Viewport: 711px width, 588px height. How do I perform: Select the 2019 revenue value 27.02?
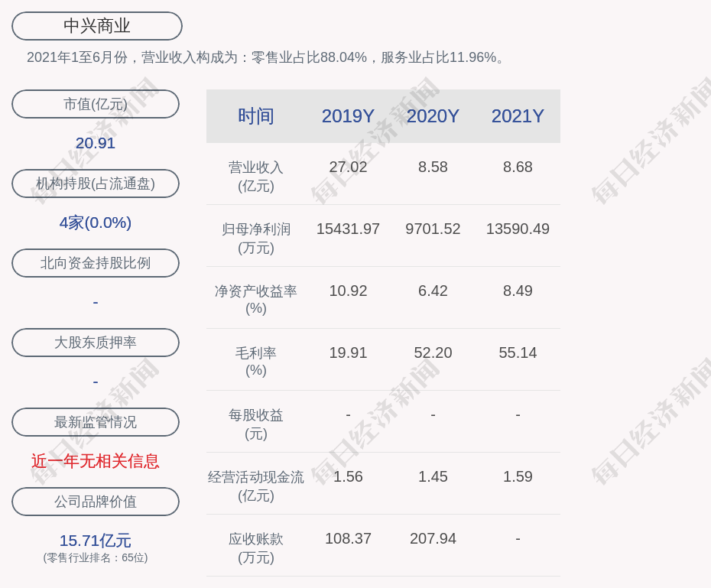pyautogui.click(x=348, y=167)
